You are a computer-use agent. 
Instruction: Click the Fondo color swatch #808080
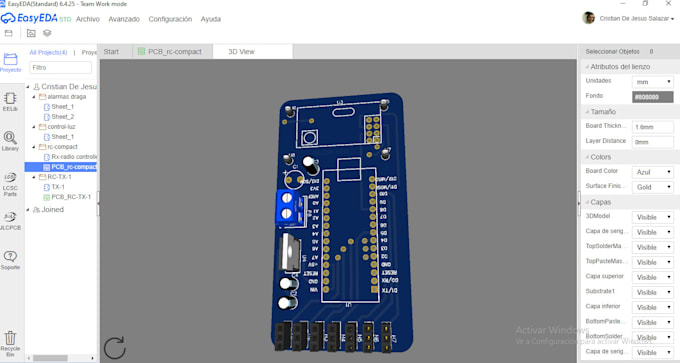tap(652, 97)
